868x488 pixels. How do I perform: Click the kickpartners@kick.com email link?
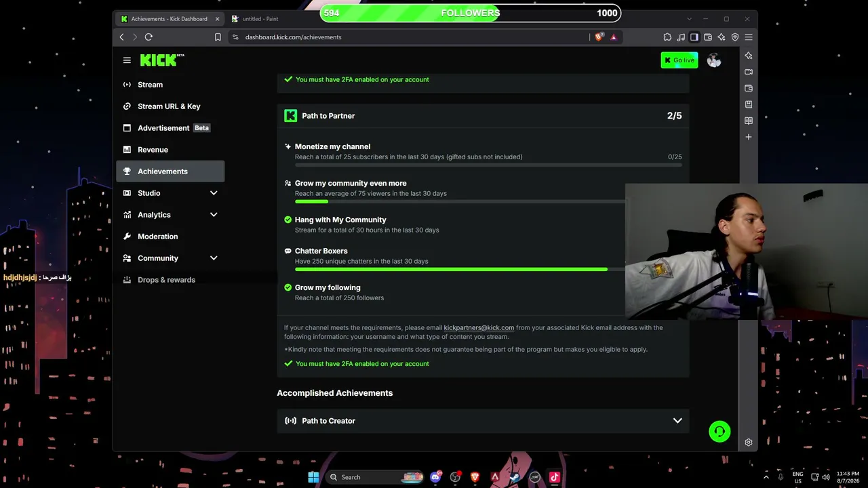tap(479, 328)
